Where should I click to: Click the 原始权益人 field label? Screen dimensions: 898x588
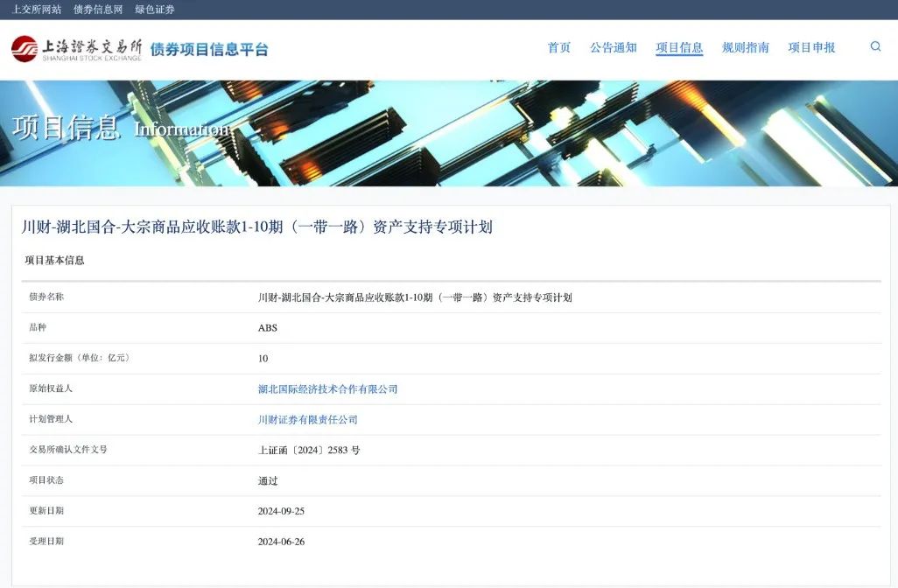coord(51,388)
